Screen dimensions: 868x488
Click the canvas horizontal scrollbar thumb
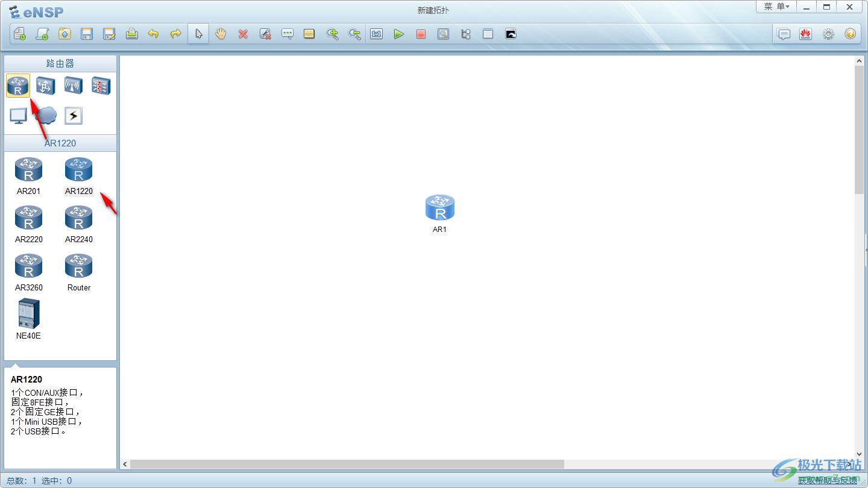pos(347,465)
